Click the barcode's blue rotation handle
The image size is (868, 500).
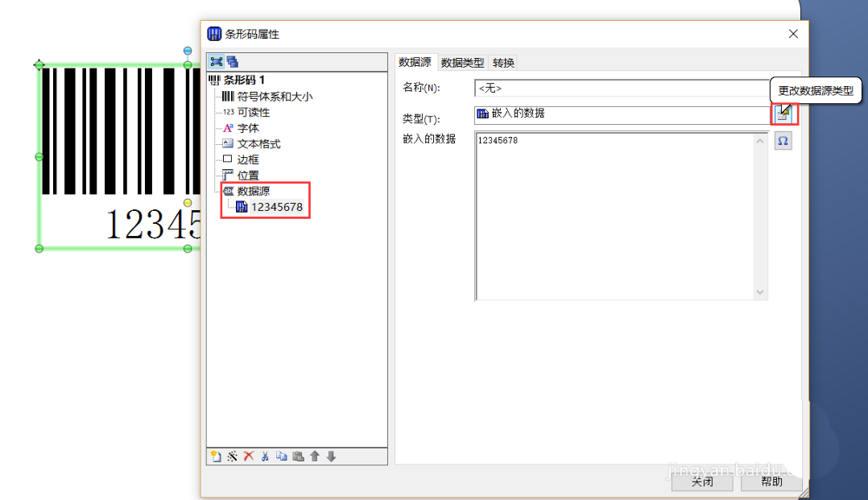[187, 51]
